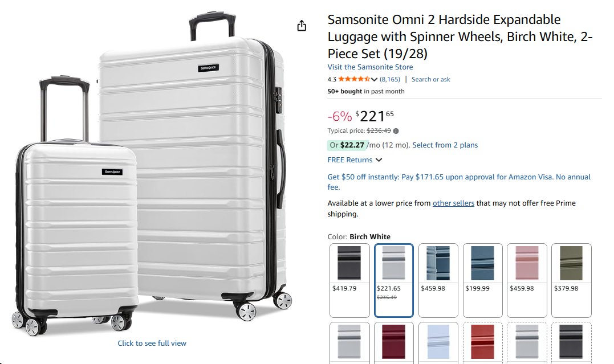Select the selected Birch White $221.65 swatch
614x364 pixels.
click(394, 280)
